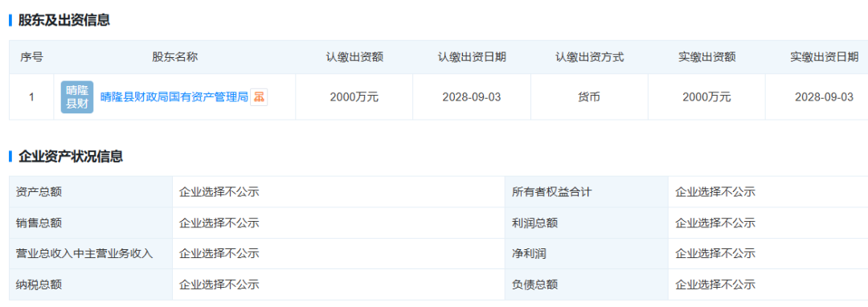Click the 实缴出资额 column header

coord(707,57)
